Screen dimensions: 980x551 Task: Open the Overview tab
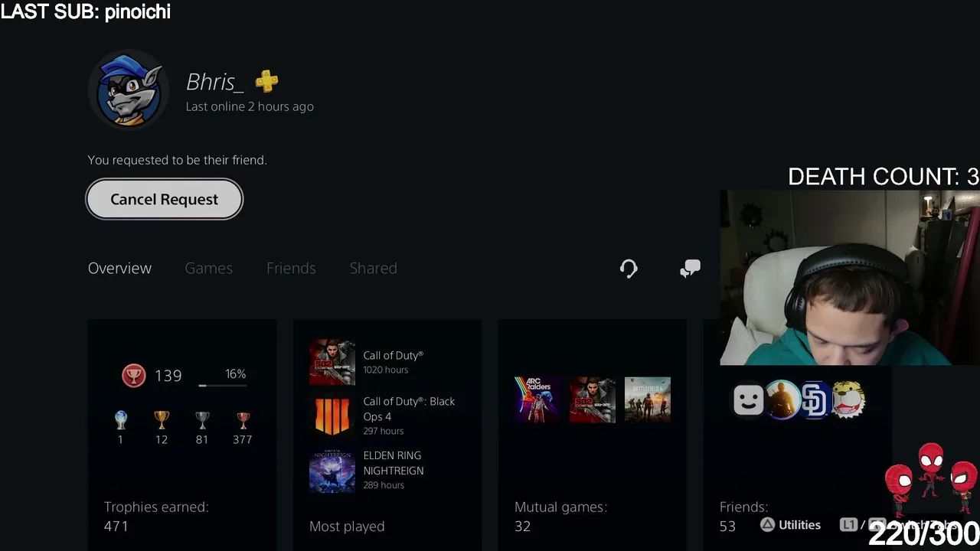click(119, 268)
